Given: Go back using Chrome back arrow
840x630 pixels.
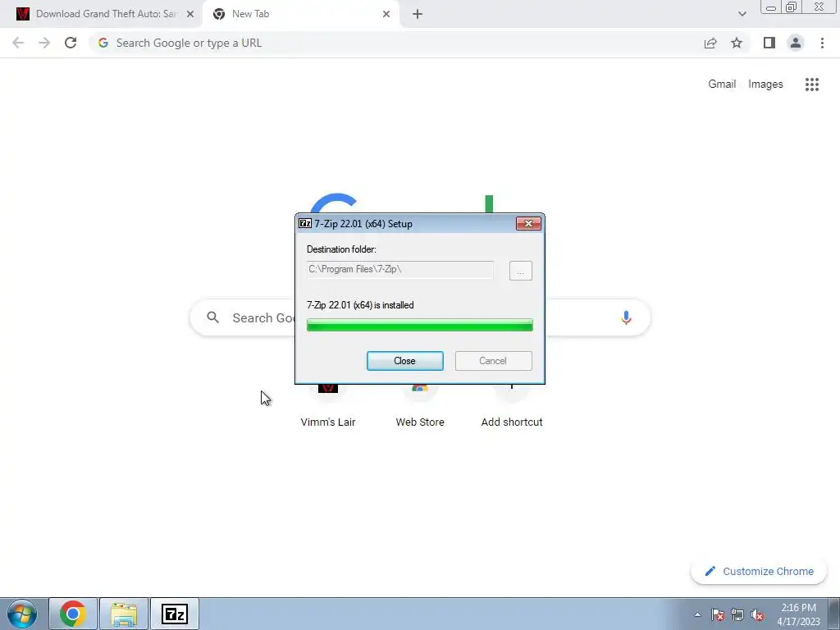Looking at the screenshot, I should pos(18,43).
